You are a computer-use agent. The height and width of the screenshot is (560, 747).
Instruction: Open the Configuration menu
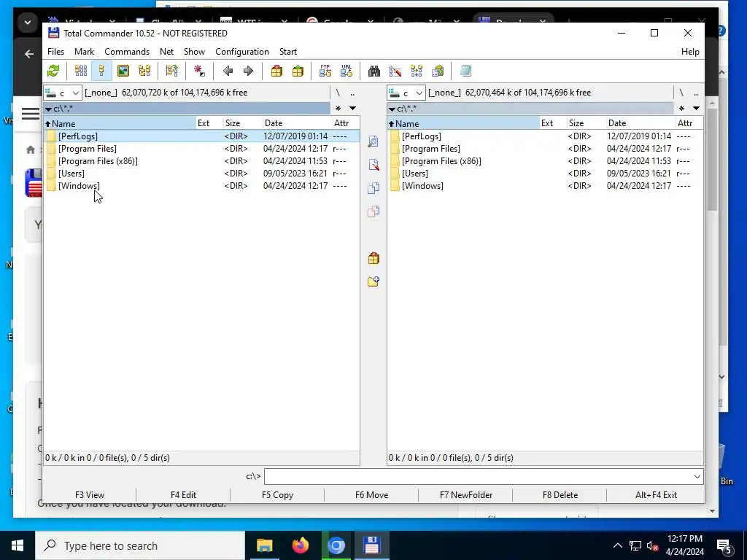click(242, 52)
